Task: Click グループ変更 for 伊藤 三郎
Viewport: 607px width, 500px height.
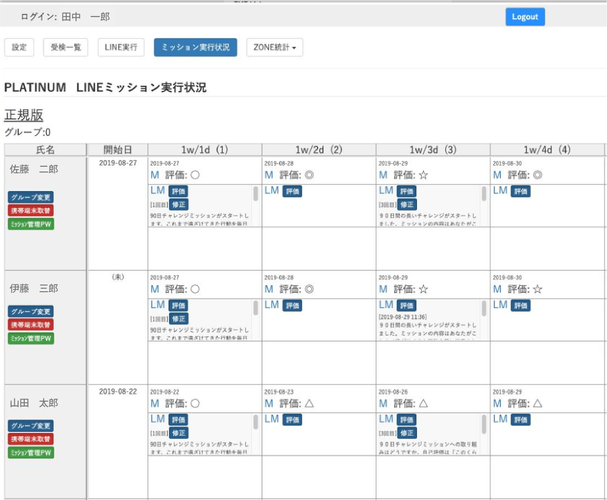Action: (x=31, y=312)
